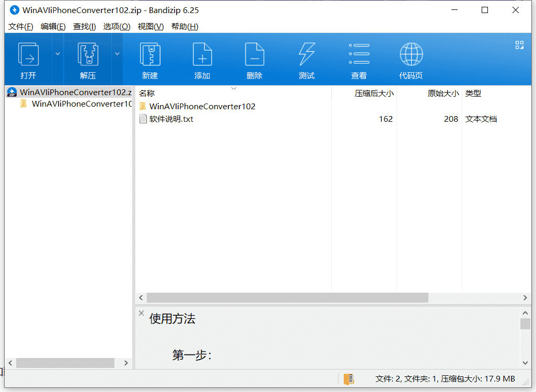Click the 使用方法 heading in comment pane

click(172, 319)
